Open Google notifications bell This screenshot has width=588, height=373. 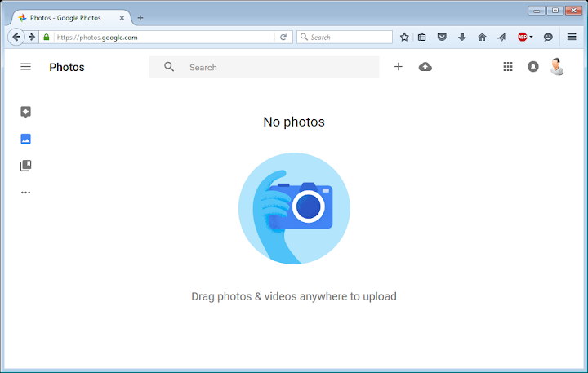[x=532, y=67]
